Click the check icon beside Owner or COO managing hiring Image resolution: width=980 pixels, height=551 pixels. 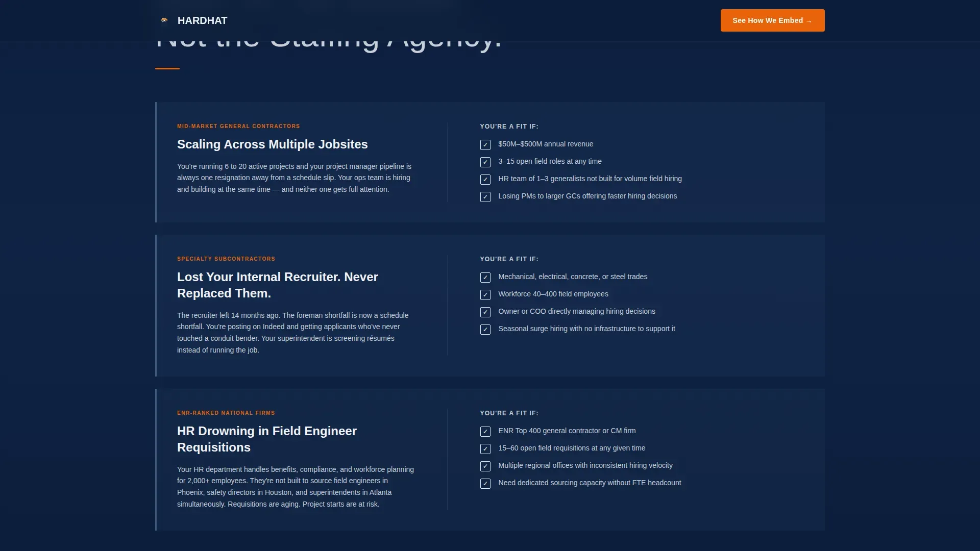(x=485, y=312)
